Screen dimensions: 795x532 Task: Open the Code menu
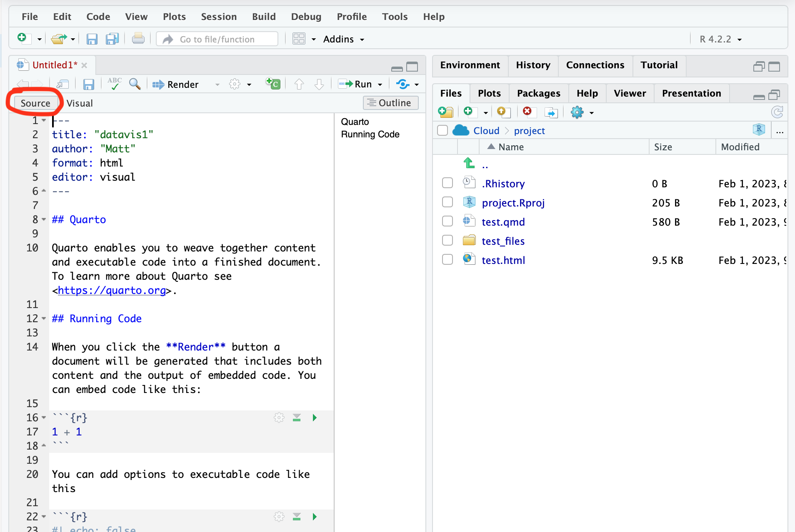click(x=98, y=17)
